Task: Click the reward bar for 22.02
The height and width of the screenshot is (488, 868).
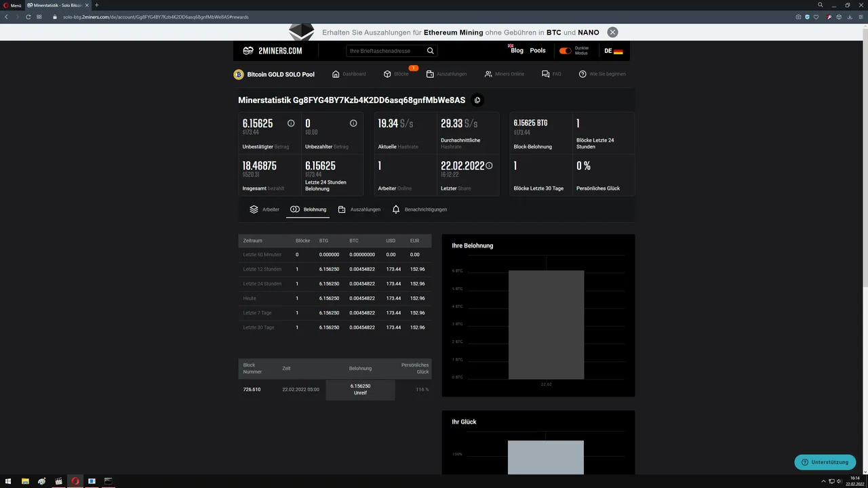Action: tap(546, 325)
